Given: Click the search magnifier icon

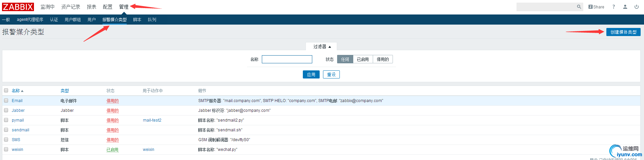Looking at the screenshot, I should pos(579,7).
